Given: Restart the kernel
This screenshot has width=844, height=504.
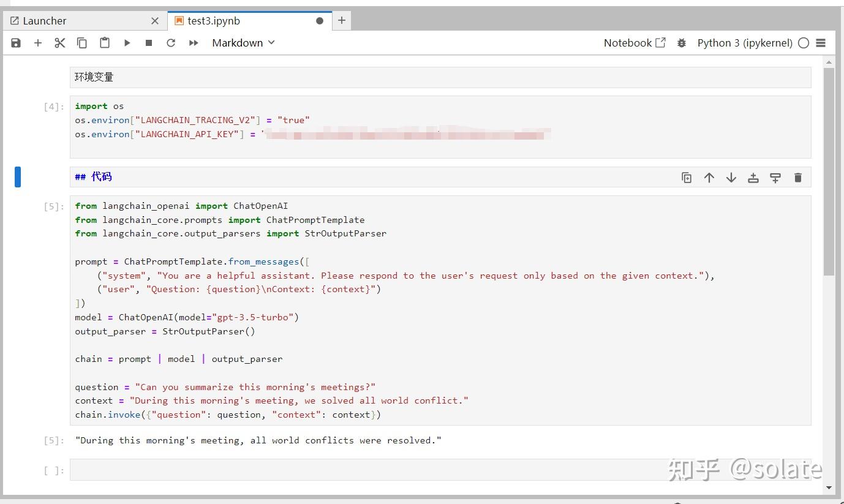Looking at the screenshot, I should [171, 43].
